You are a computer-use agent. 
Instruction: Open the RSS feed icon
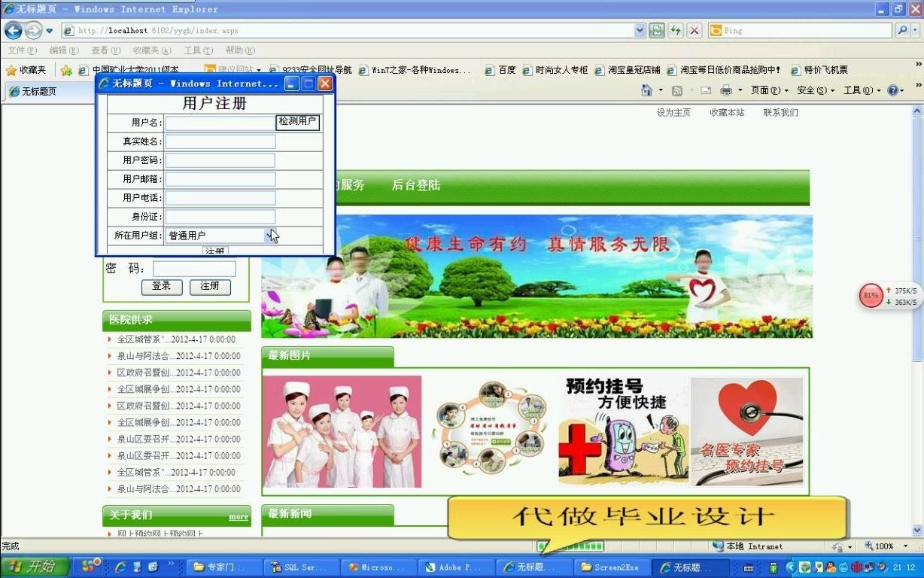pyautogui.click(x=677, y=90)
